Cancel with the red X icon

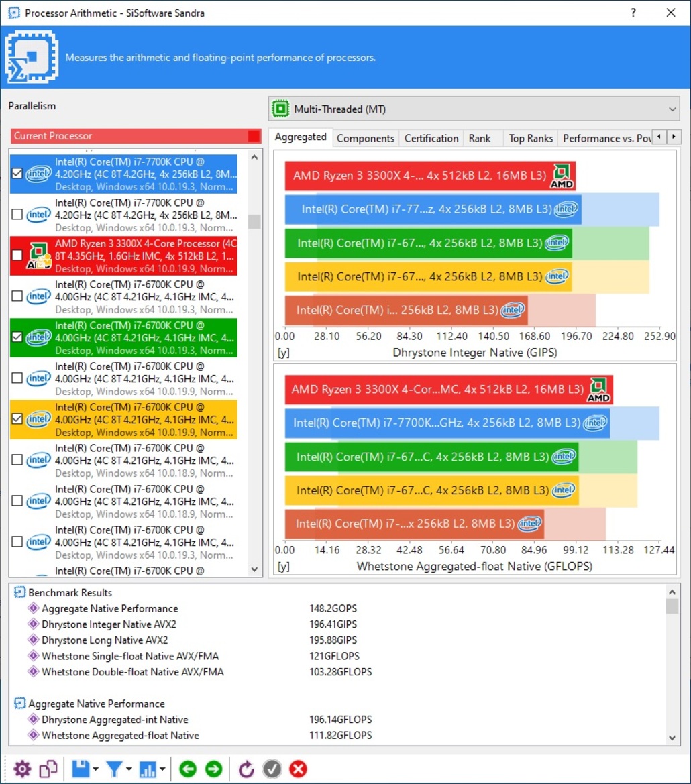(x=298, y=769)
